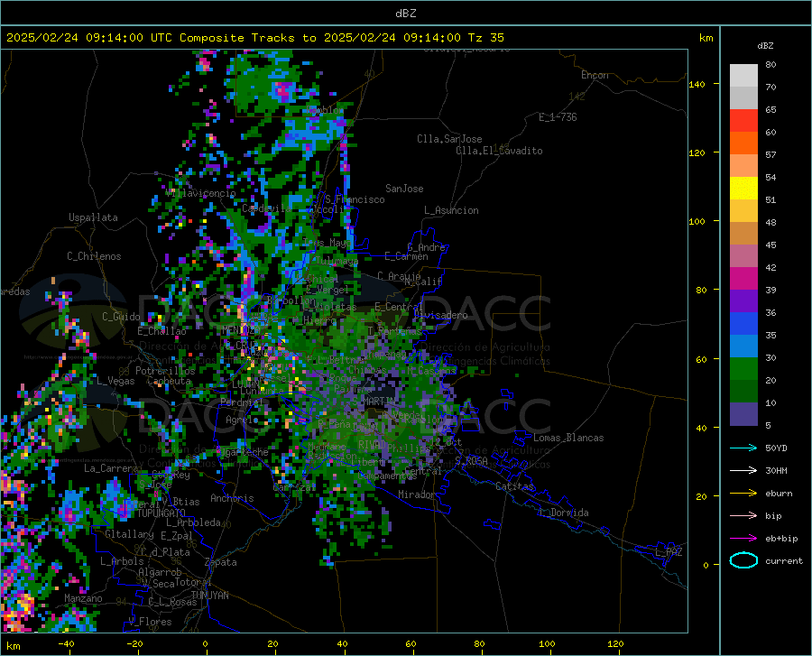Click the Clla.SanJose map label
The height and width of the screenshot is (656, 812).
(x=449, y=139)
